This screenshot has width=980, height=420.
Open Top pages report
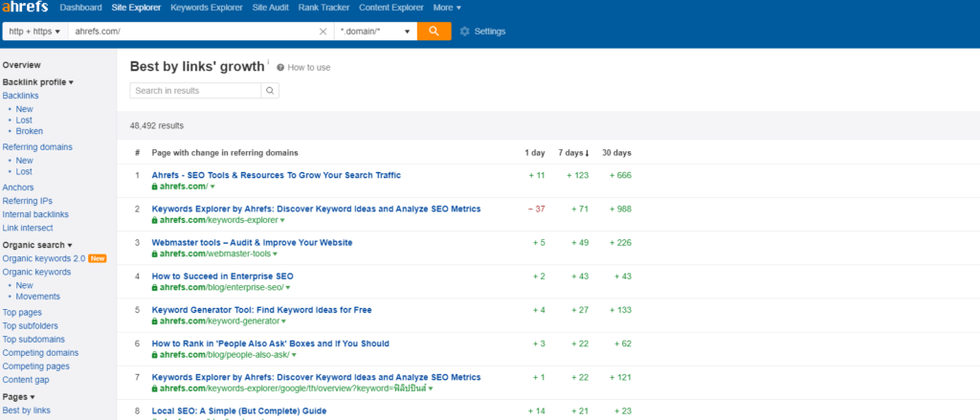(x=22, y=313)
